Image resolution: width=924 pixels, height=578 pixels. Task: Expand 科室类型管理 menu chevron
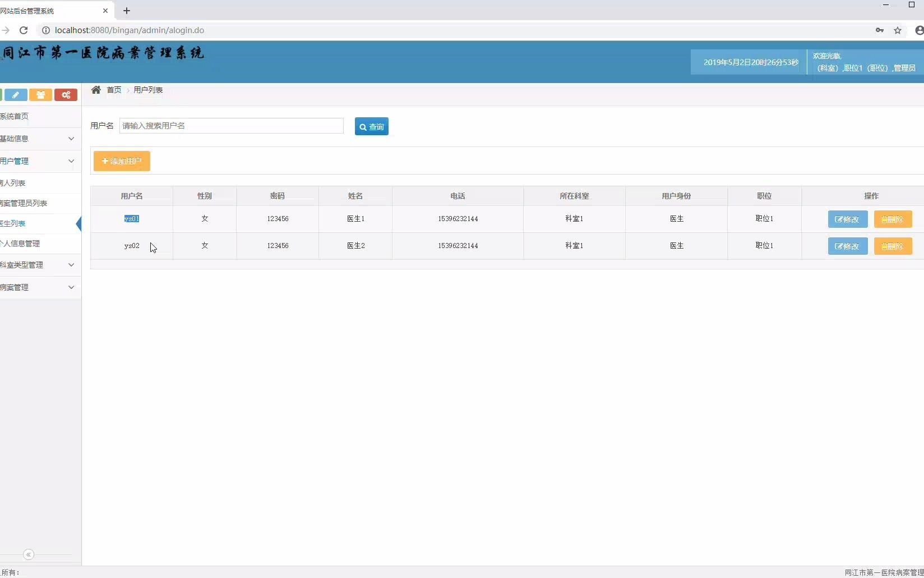click(x=71, y=265)
